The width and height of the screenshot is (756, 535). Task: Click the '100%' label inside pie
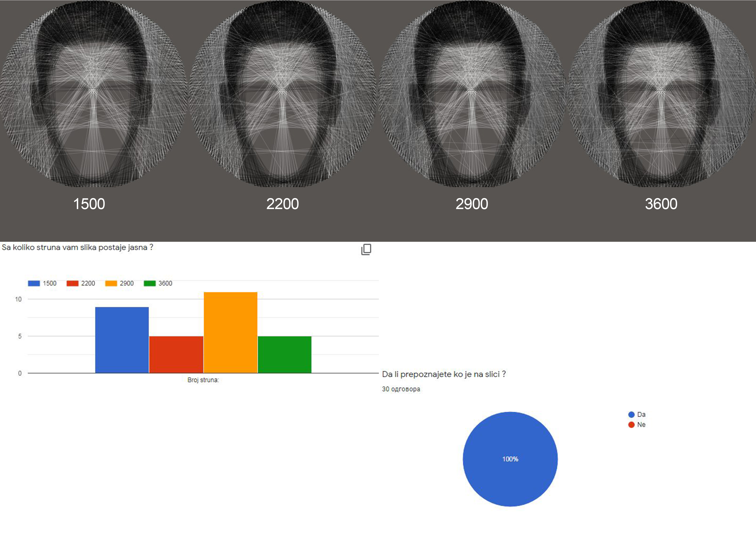510,459
